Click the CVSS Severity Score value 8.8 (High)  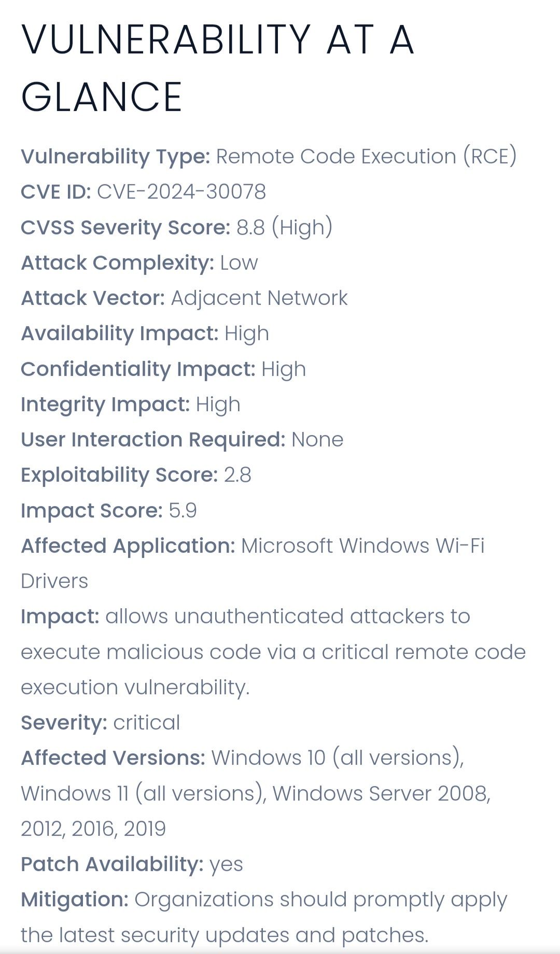pyautogui.click(x=284, y=228)
